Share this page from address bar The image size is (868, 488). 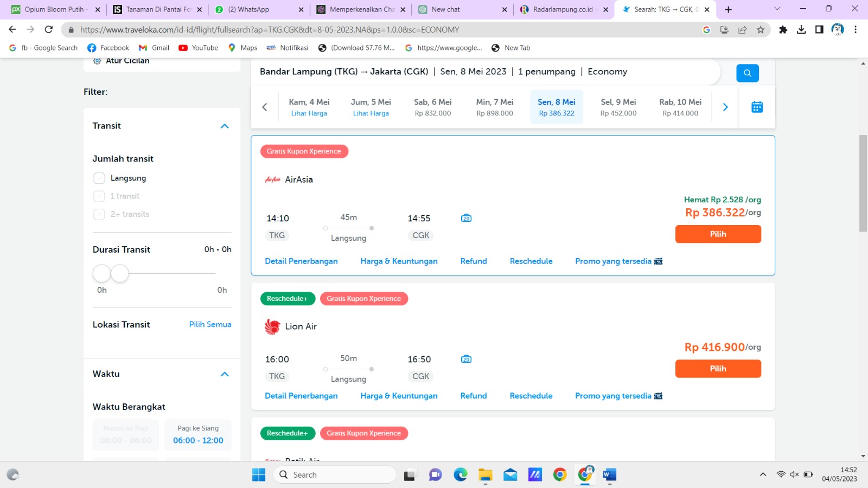coord(743,30)
